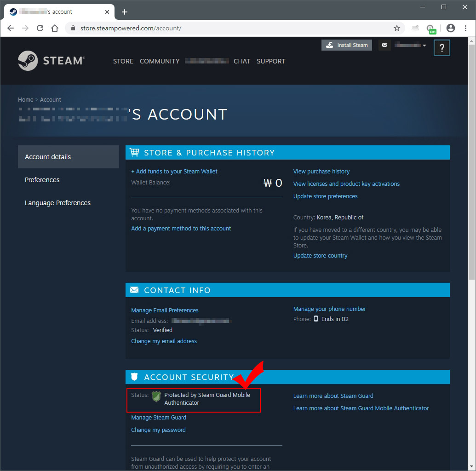The image size is (476, 471).
Task: Click the envelope icon in Contact Info header
Action: click(x=134, y=290)
